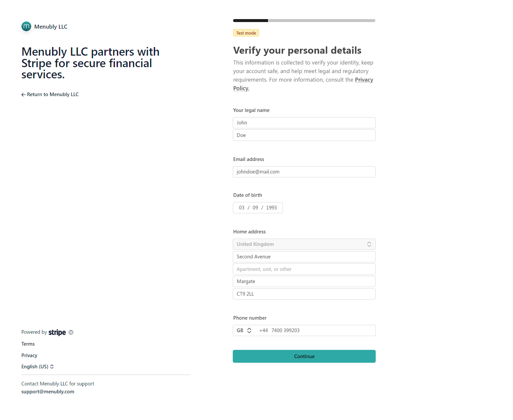The image size is (513, 420).
Task: Focus the email address field
Action: 304,172
